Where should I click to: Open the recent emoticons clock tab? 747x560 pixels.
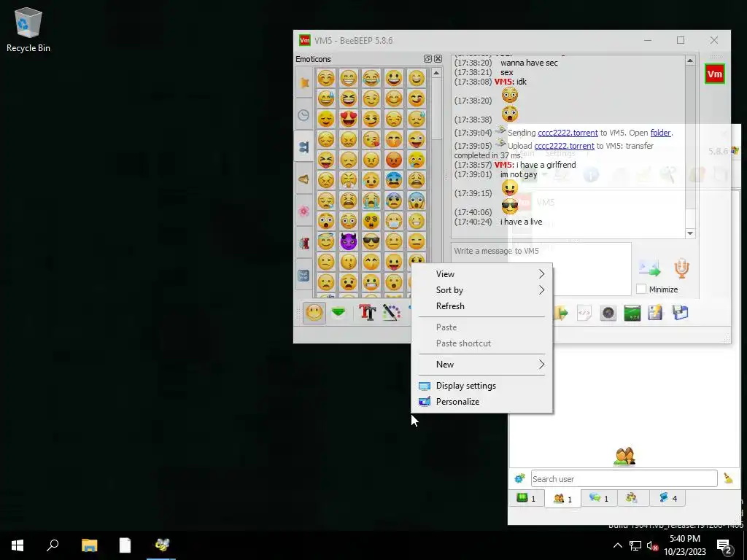(x=304, y=114)
